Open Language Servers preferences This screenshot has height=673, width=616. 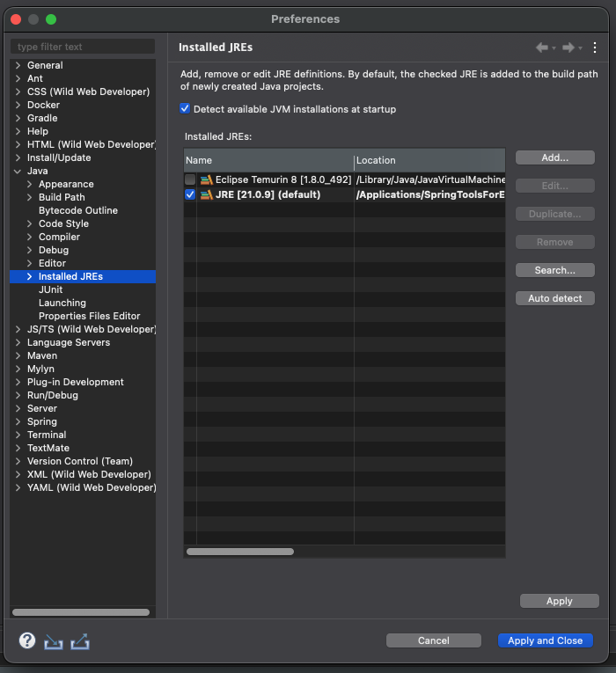[69, 342]
